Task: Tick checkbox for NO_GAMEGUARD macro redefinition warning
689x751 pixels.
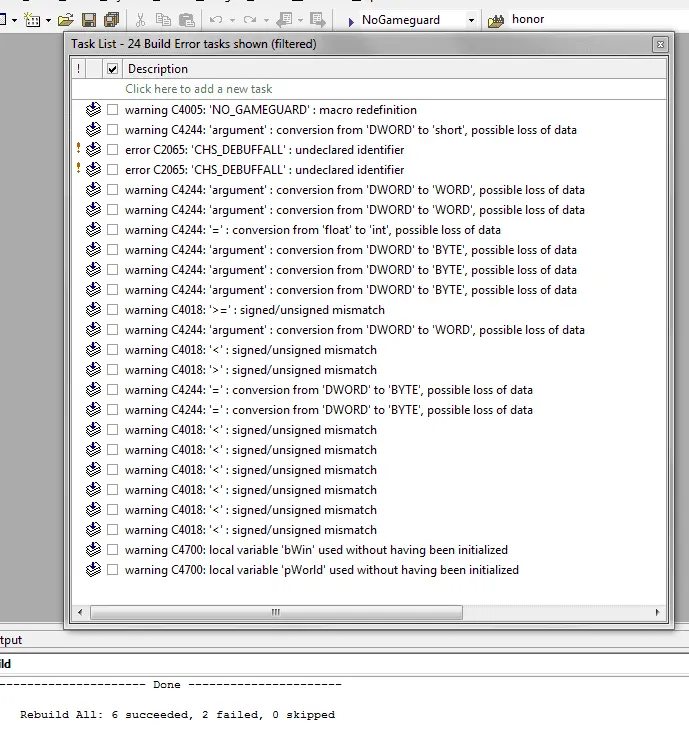Action: 113,110
